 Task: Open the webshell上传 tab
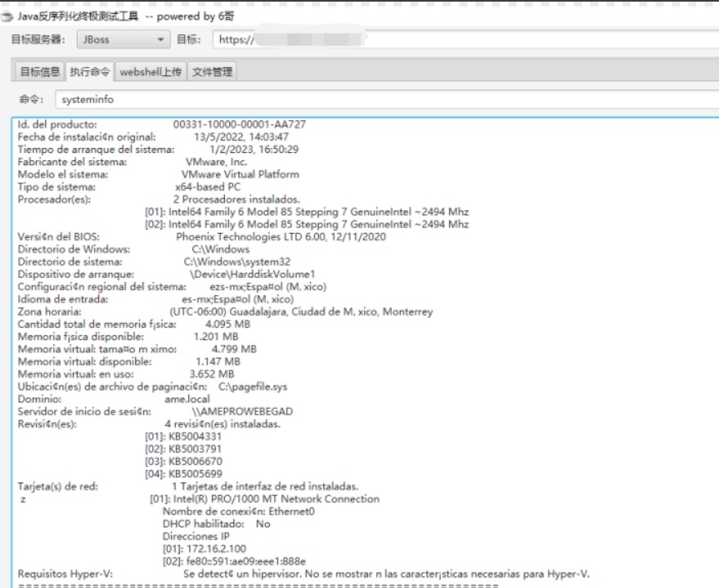click(x=151, y=71)
